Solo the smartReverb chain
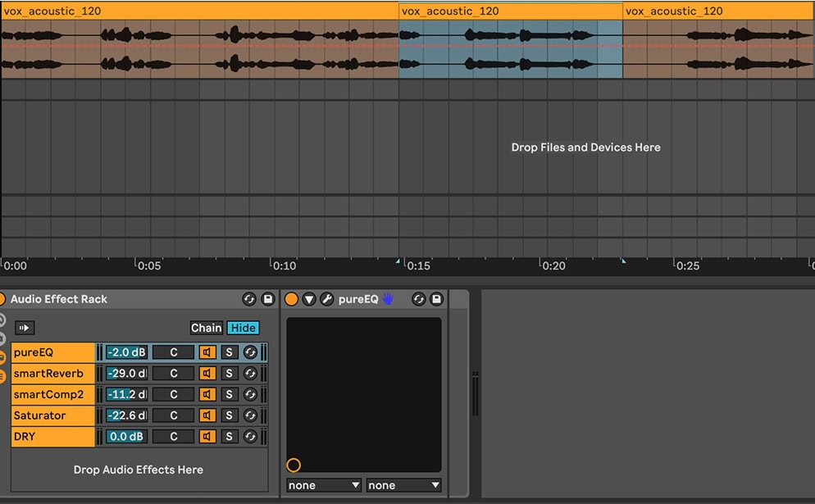 [230, 374]
